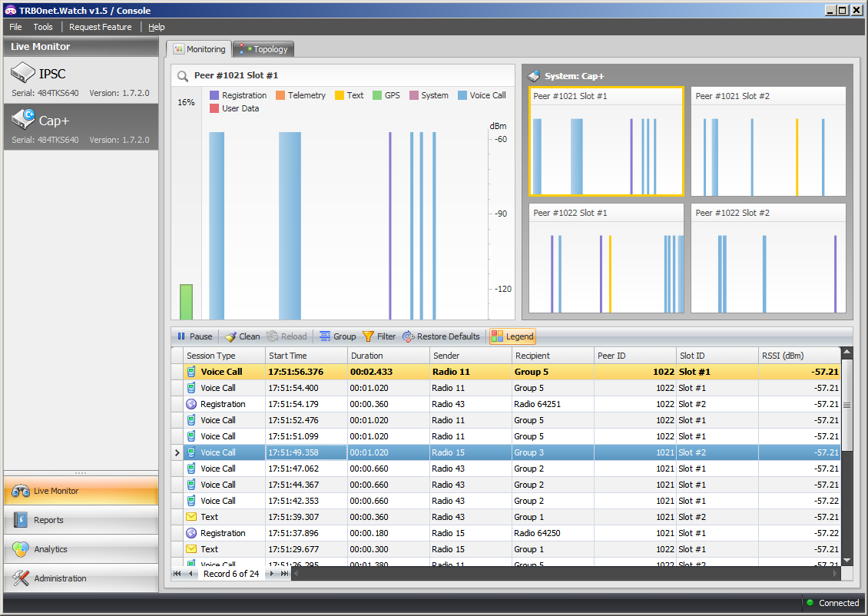This screenshot has height=616, width=868.
Task: Open the Filter funnel tool
Action: coord(368,336)
